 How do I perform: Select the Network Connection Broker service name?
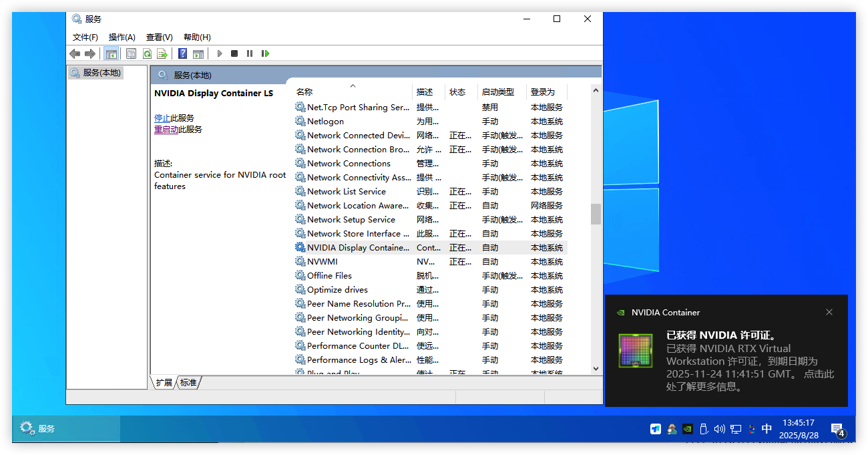pos(359,149)
